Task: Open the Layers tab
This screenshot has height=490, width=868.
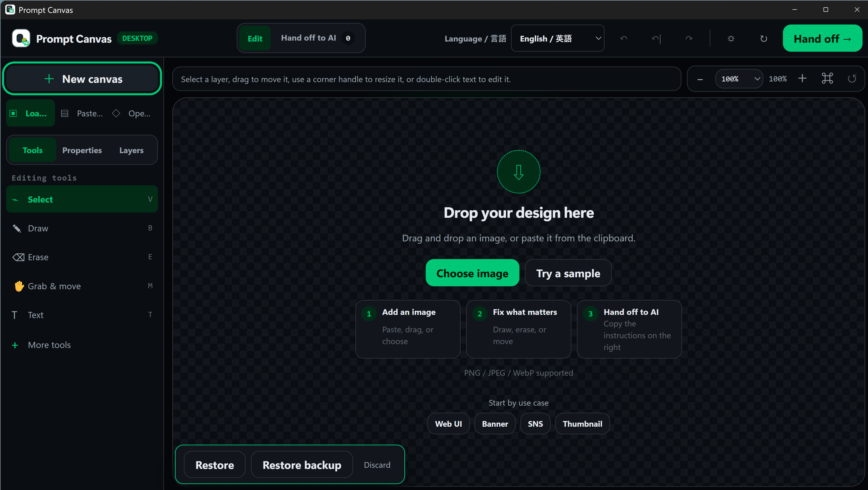Action: point(131,150)
